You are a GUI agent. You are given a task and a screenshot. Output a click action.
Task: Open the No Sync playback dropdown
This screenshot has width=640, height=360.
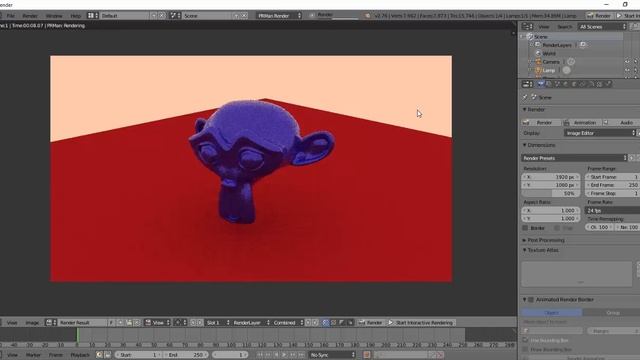(x=332, y=355)
